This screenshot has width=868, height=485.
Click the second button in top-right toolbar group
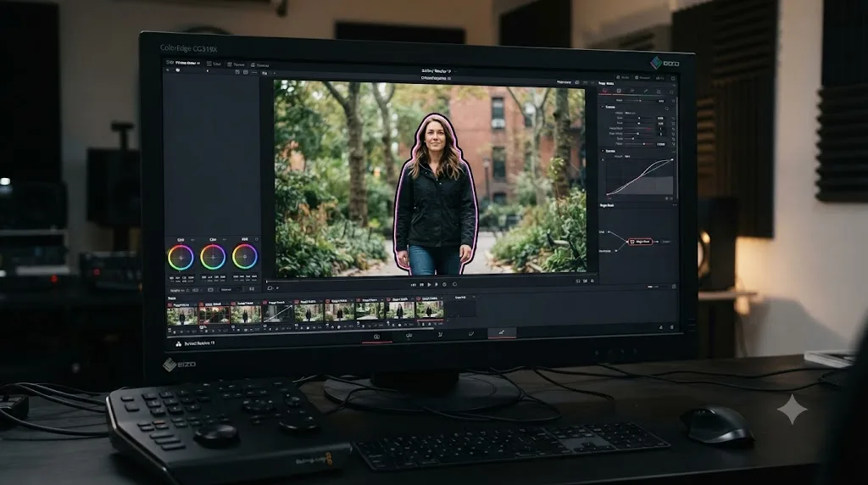(x=643, y=77)
